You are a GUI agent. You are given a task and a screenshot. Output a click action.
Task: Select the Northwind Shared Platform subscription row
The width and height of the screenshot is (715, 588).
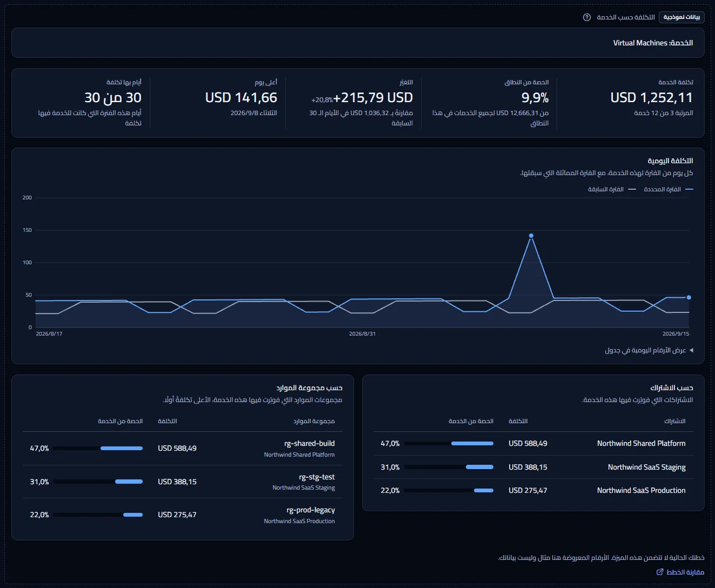pyautogui.click(x=533, y=443)
